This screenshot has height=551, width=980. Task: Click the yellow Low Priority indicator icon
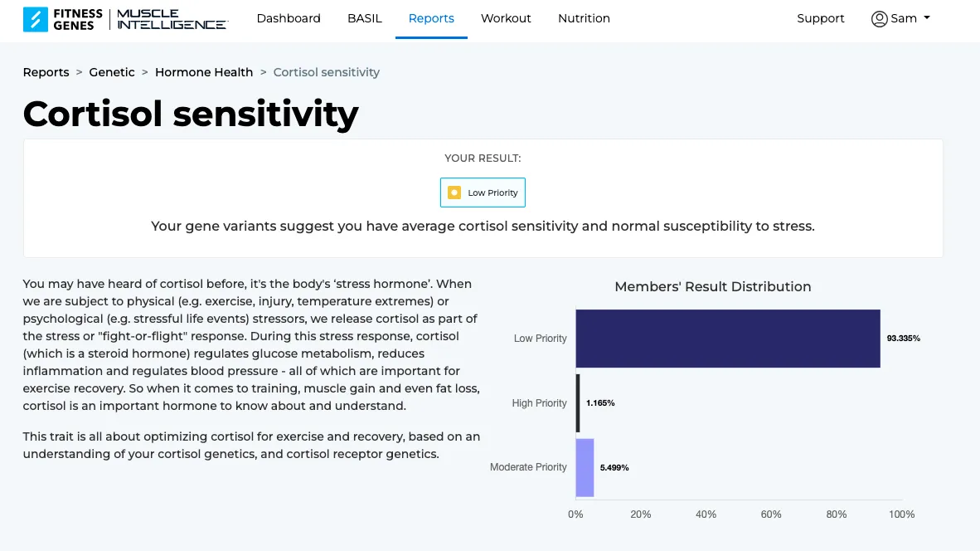pos(454,193)
